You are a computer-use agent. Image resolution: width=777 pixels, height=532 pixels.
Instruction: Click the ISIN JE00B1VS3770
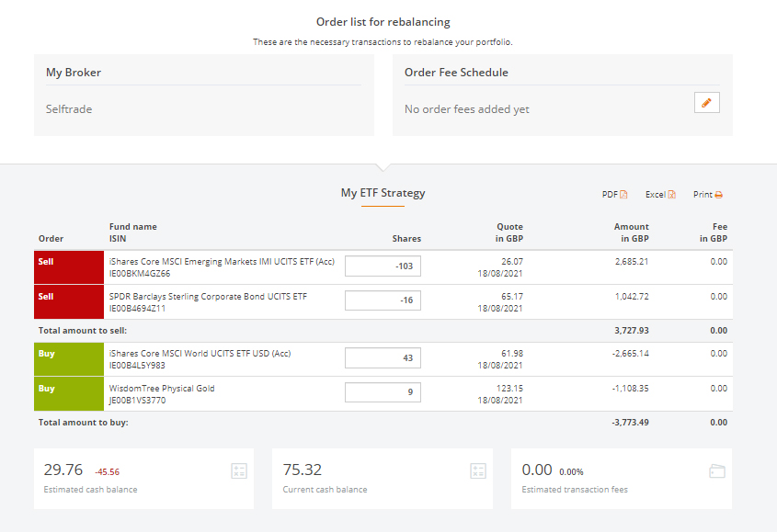click(x=137, y=401)
